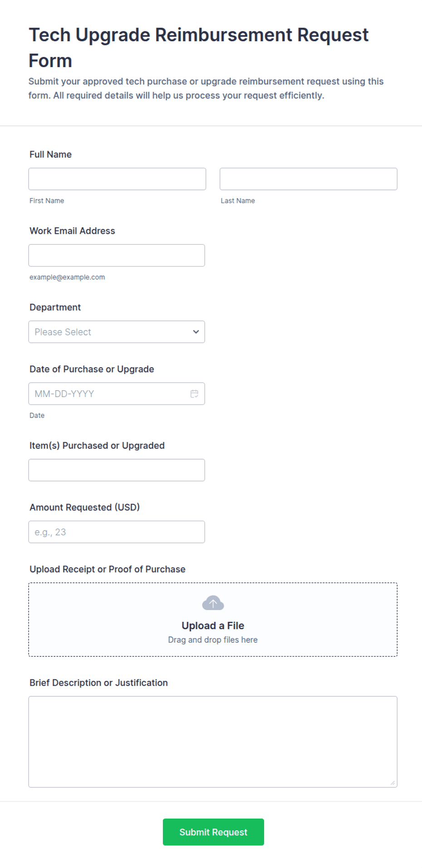Click the Brief Description textarea
The image size is (422, 868).
[213, 742]
